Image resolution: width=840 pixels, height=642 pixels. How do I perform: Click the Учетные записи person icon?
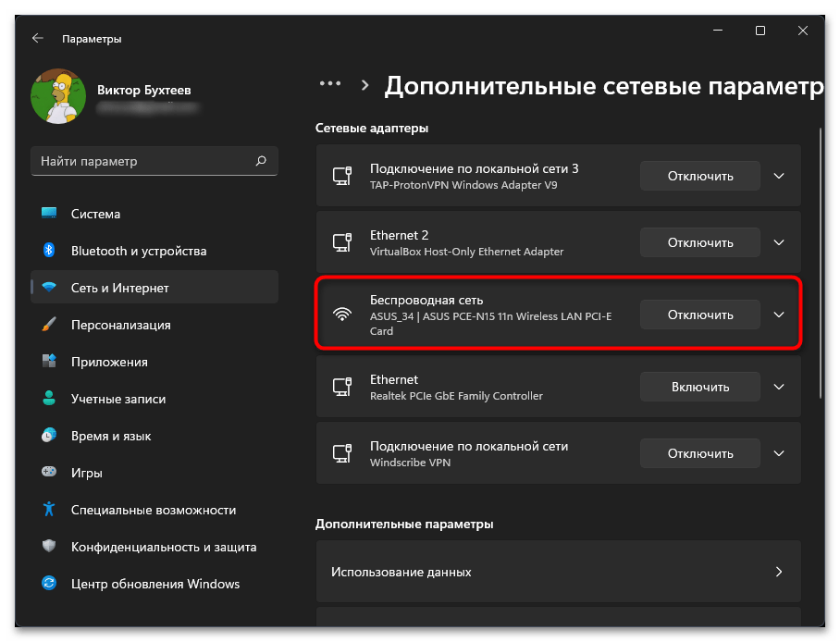49,398
